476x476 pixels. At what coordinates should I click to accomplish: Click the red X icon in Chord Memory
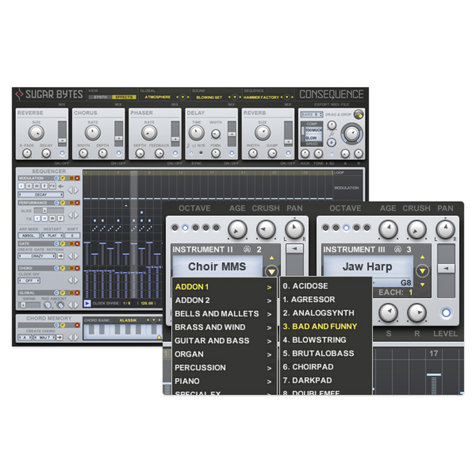77,325
